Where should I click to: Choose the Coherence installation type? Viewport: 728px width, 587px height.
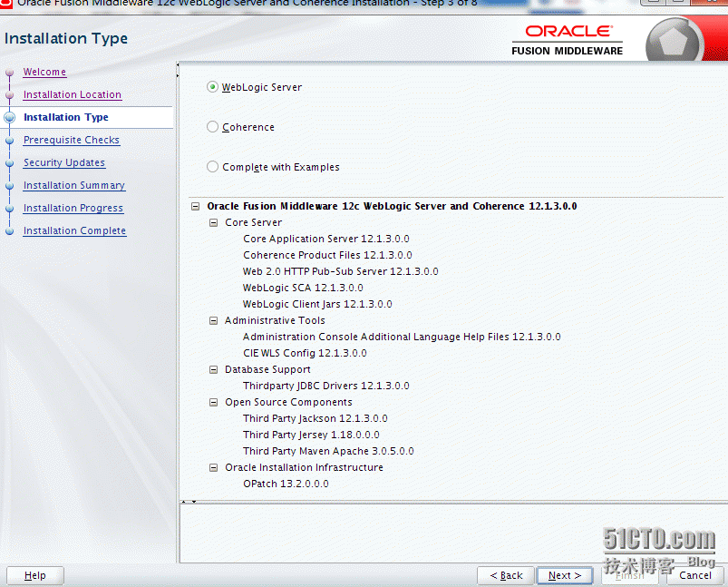pyautogui.click(x=212, y=127)
